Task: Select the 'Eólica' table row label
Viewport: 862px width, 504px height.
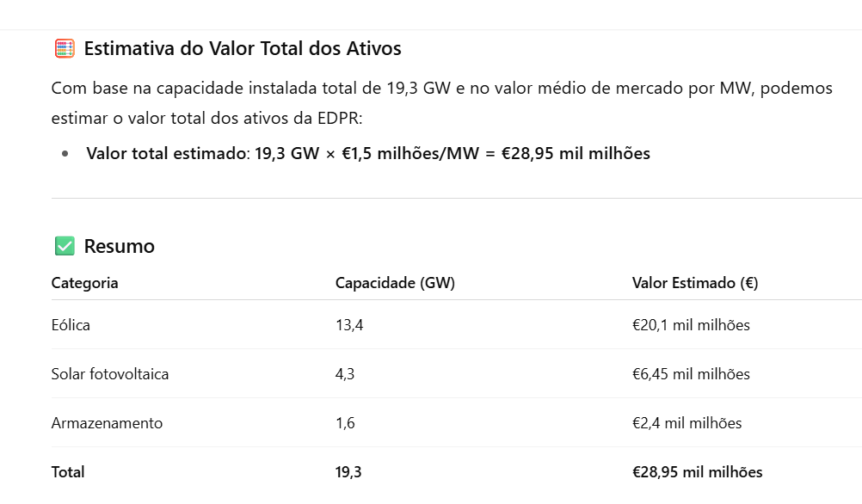Action: [71, 325]
